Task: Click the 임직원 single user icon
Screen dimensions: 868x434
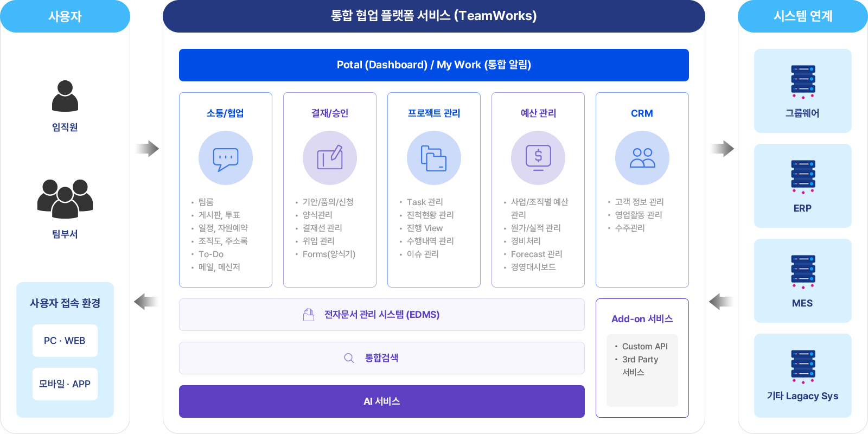Action: click(65, 96)
